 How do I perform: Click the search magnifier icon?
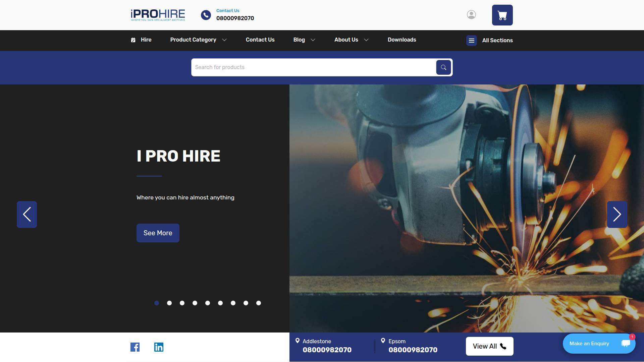click(x=443, y=67)
